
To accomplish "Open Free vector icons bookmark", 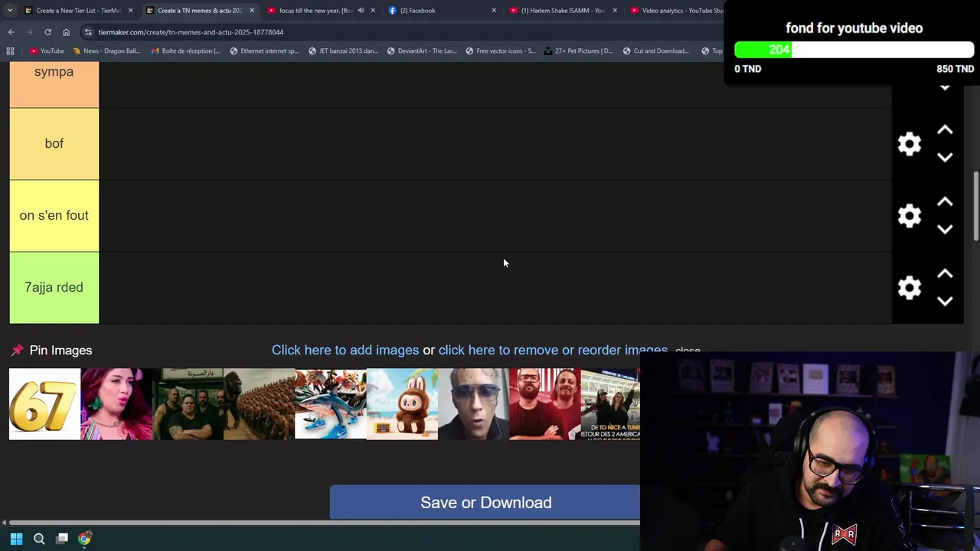I will tap(501, 51).
